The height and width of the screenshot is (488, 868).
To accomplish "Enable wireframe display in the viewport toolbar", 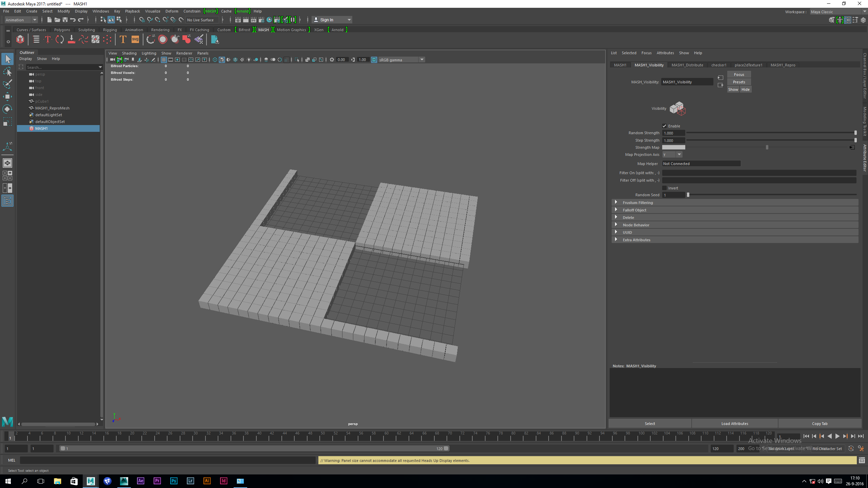I will point(215,60).
